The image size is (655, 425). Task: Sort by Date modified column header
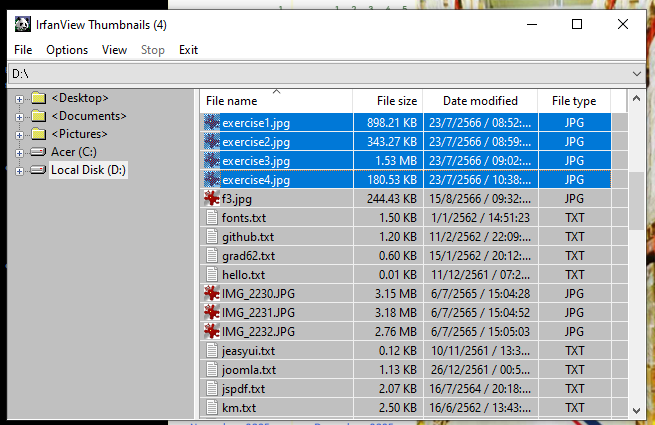tap(480, 101)
